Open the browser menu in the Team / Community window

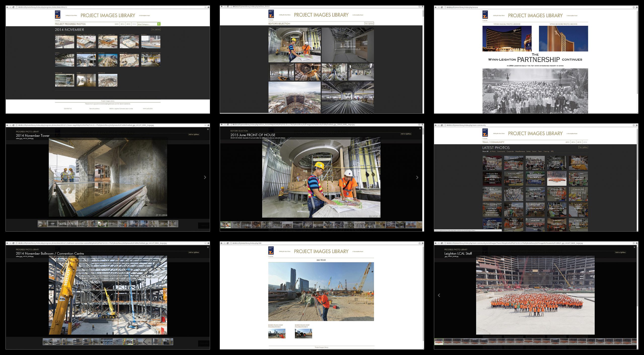pyautogui.click(x=637, y=125)
